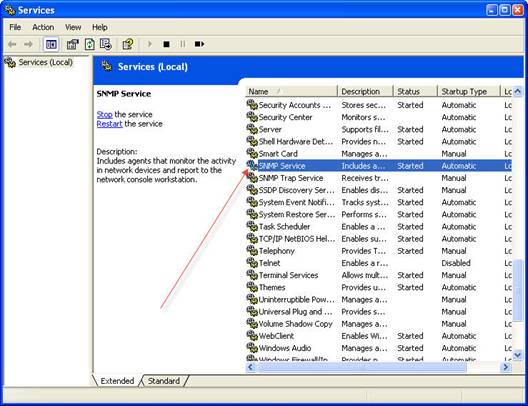Select the Telnet service icon in the list
This screenshot has width=528, height=406.
[252, 263]
